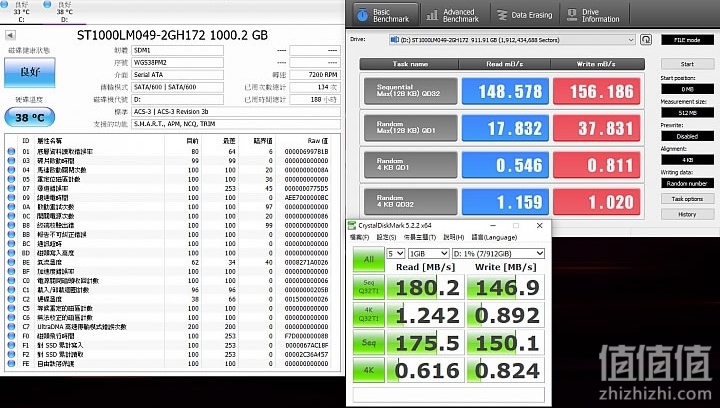
Task: Click the blue status circle for attribute C2
Action: click(11, 299)
